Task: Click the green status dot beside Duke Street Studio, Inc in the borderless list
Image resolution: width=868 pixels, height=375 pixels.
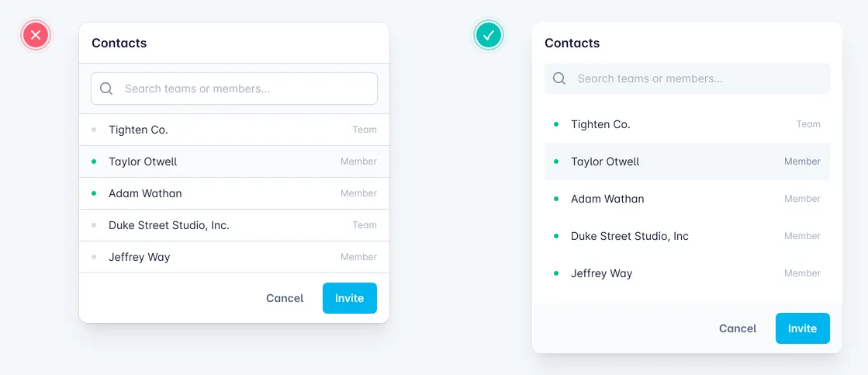Action: click(x=556, y=236)
